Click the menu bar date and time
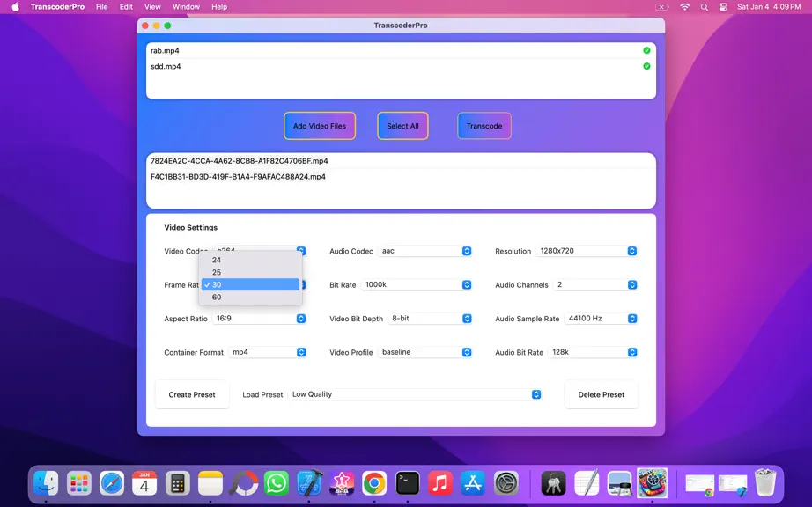The width and height of the screenshot is (812, 507). tap(769, 7)
